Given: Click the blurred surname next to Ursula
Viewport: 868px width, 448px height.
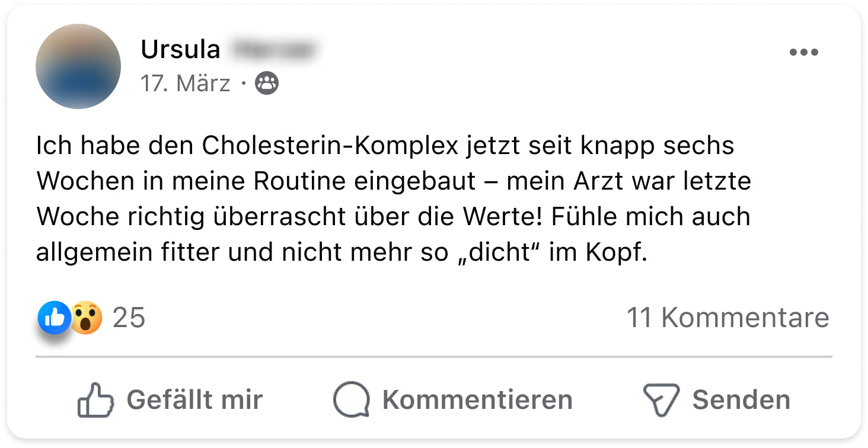Looking at the screenshot, I should (273, 50).
